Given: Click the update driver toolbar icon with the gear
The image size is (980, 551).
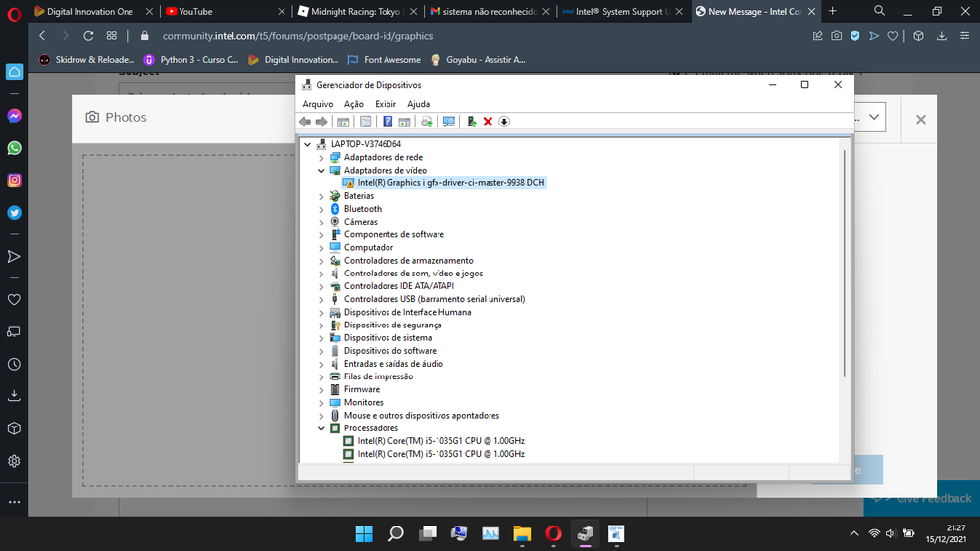Looking at the screenshot, I should coord(427,122).
